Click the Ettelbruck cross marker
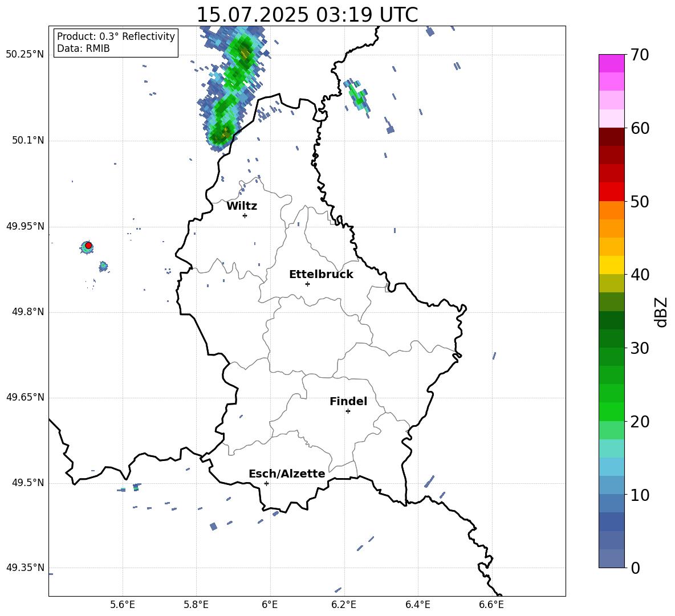The height and width of the screenshot is (616, 675). click(x=307, y=284)
